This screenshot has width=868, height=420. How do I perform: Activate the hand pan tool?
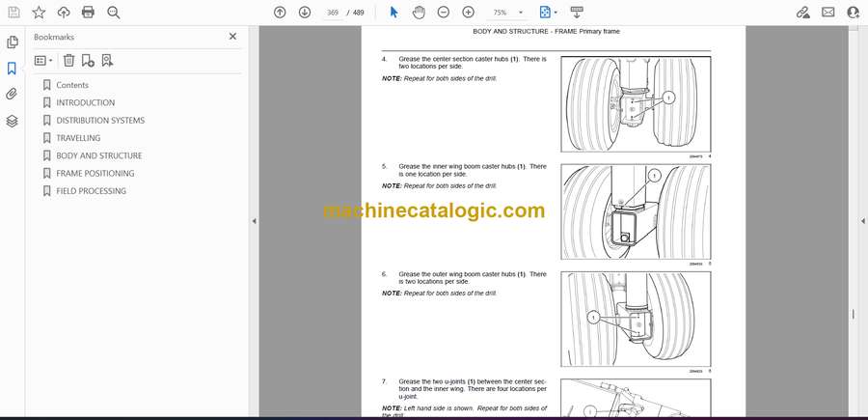[420, 13]
